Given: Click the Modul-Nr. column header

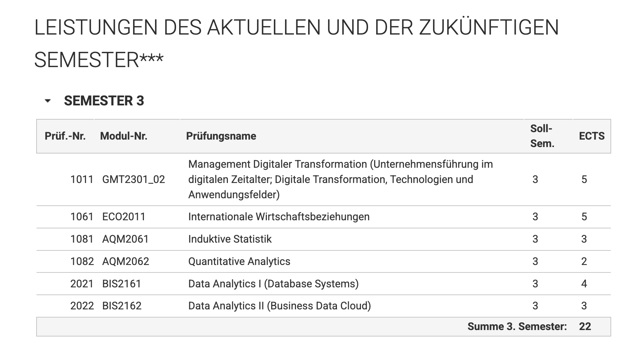Looking at the screenshot, I should [x=124, y=136].
